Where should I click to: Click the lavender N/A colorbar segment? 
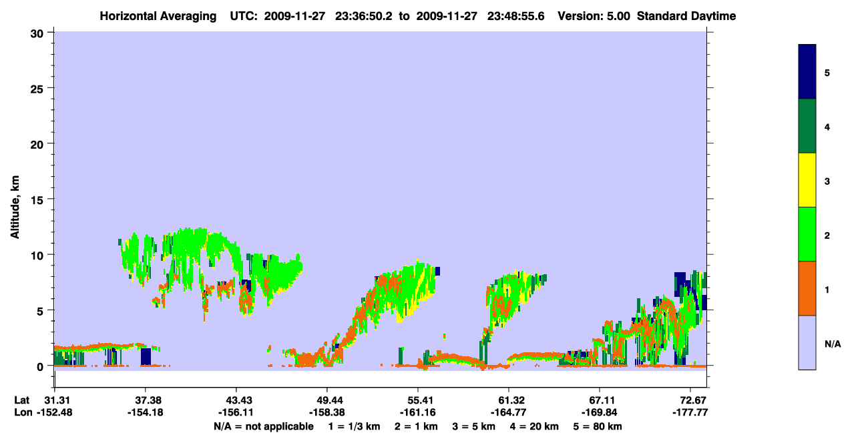pyautogui.click(x=807, y=342)
